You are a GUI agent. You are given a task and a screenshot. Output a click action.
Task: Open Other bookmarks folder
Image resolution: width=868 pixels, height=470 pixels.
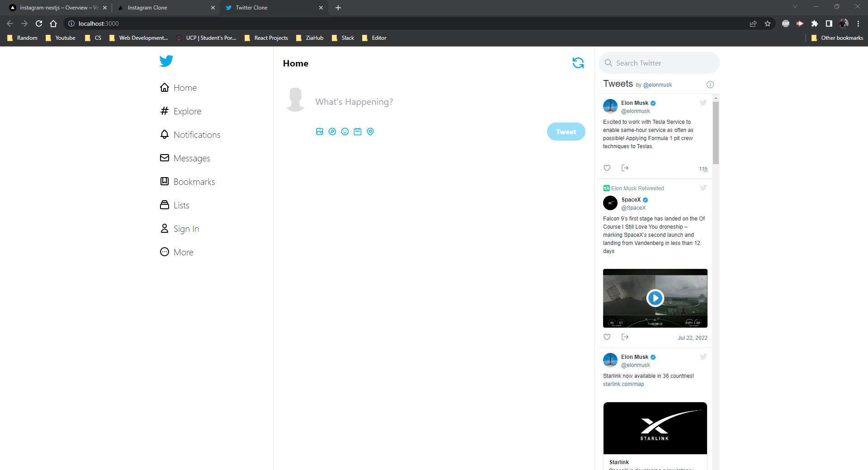click(837, 38)
